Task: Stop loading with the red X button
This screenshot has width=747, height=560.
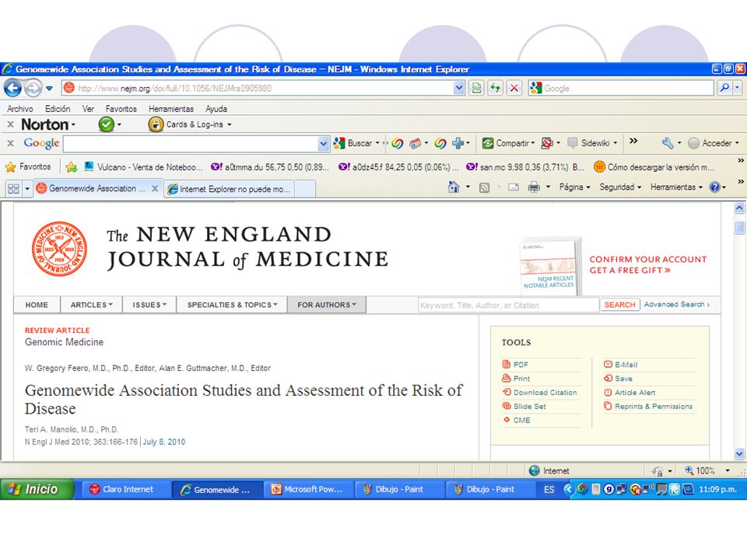Action: point(514,88)
